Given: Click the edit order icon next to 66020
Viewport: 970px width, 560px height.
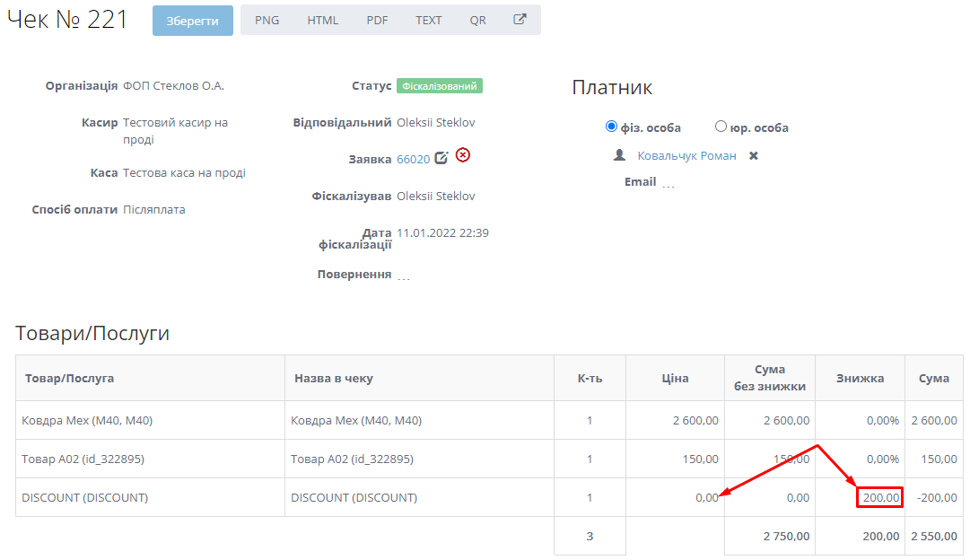Looking at the screenshot, I should click(x=441, y=158).
